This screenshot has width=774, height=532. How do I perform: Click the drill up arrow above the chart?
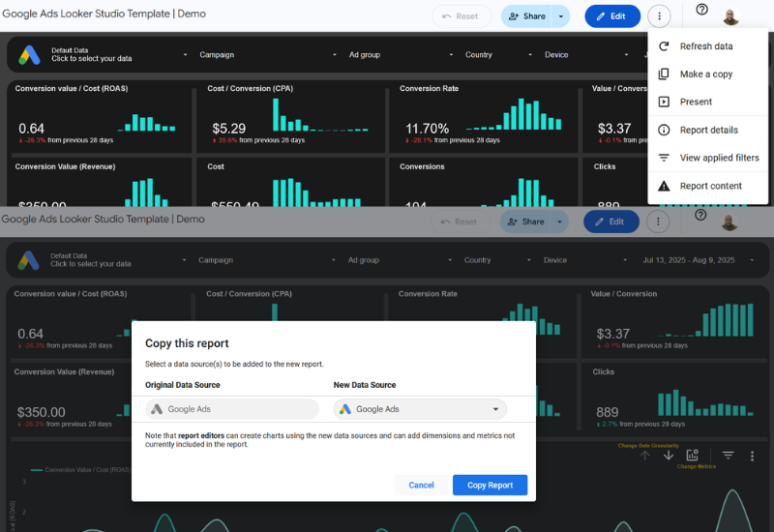[x=644, y=455]
